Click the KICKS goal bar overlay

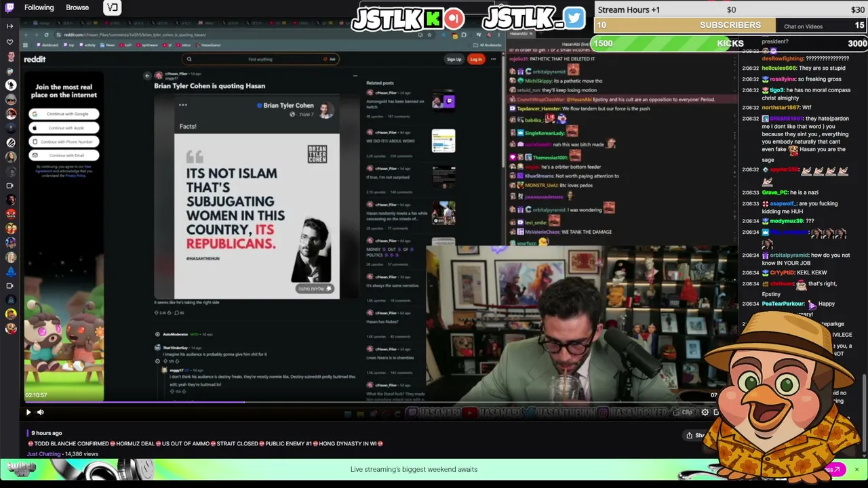click(x=730, y=43)
